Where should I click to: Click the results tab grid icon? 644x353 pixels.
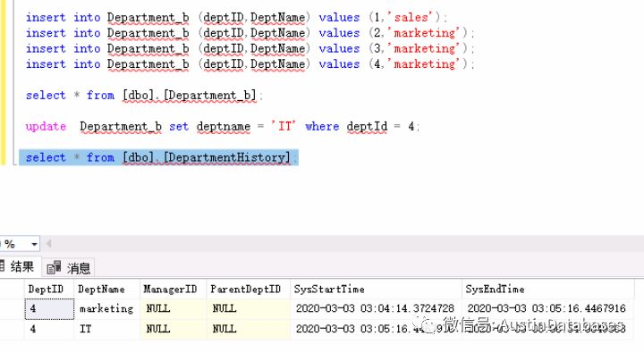pyautogui.click(x=2, y=267)
